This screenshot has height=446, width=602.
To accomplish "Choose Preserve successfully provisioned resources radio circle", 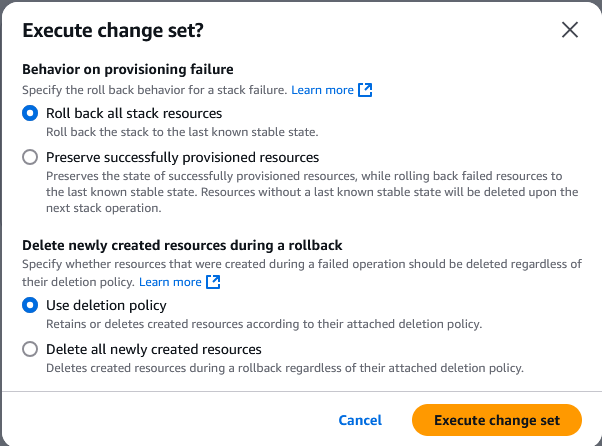I will [30, 157].
